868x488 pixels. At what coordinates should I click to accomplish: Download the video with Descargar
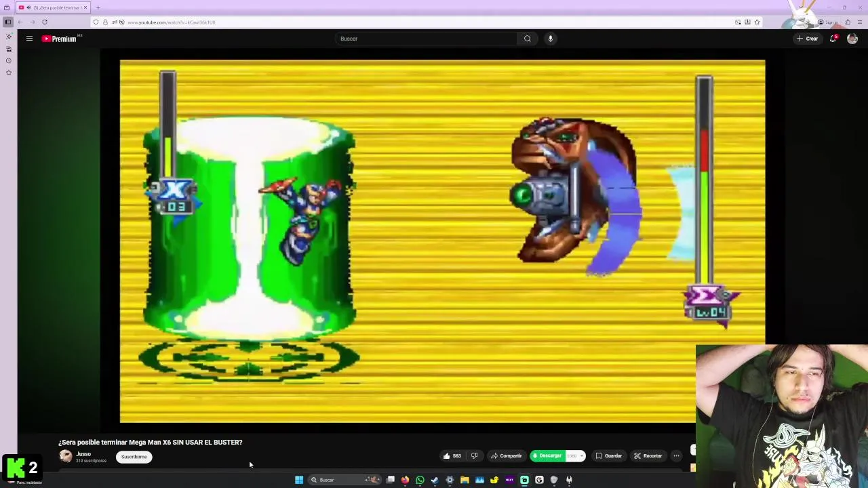tap(547, 456)
